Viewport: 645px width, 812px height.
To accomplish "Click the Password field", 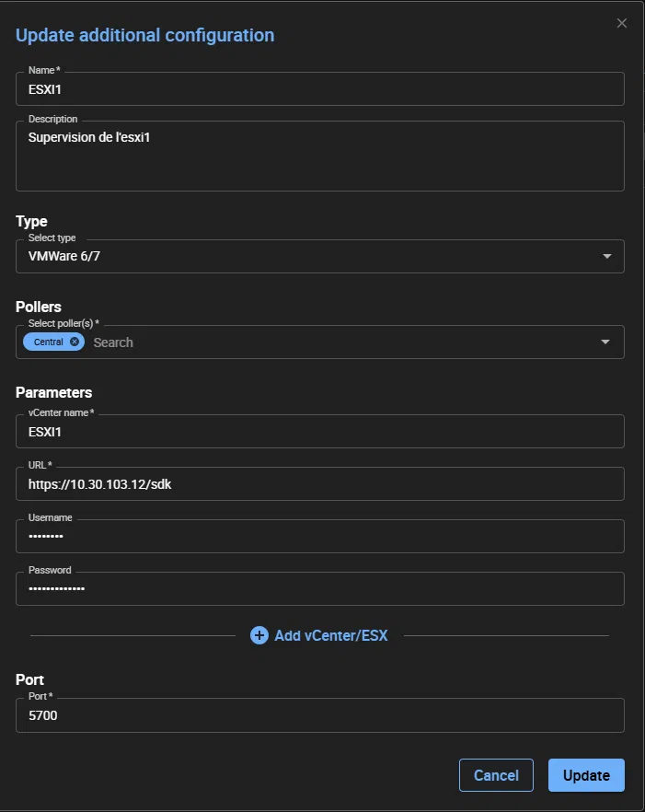I will pyautogui.click(x=319, y=589).
